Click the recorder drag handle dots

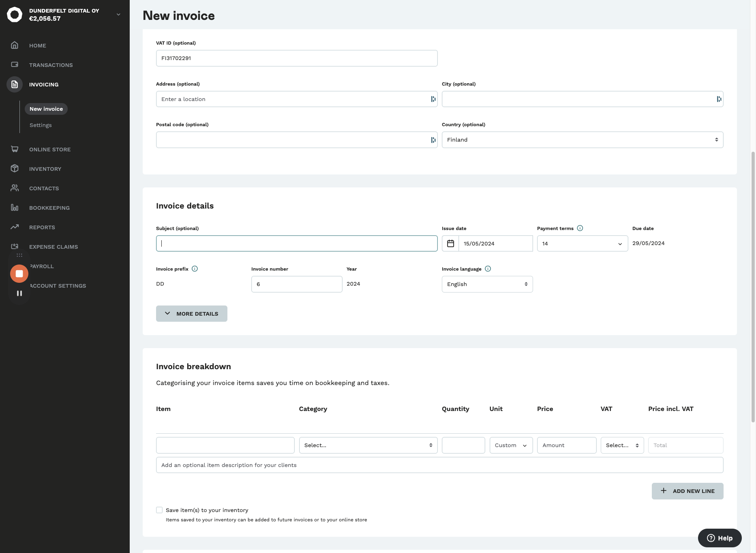pyautogui.click(x=19, y=255)
